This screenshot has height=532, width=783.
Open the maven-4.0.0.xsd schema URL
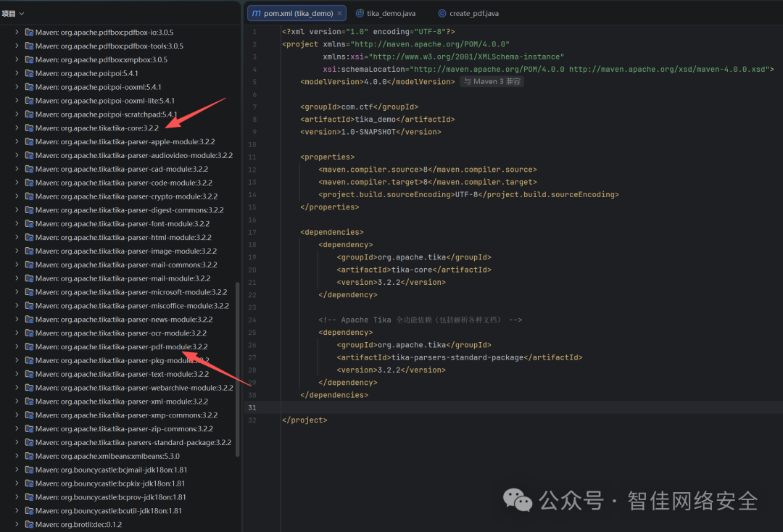669,70
